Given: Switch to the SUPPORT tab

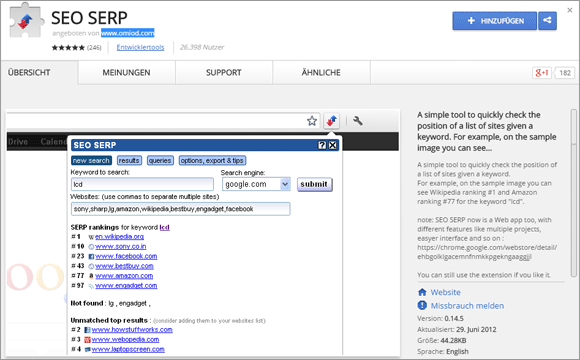Looking at the screenshot, I should pyautogui.click(x=224, y=73).
